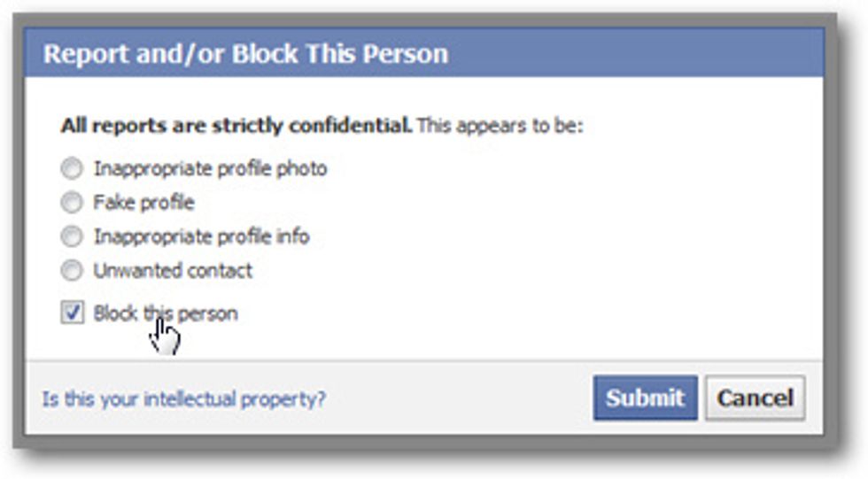Select the Inappropriate profile photo radio circle
The image size is (868, 479).
72,168
